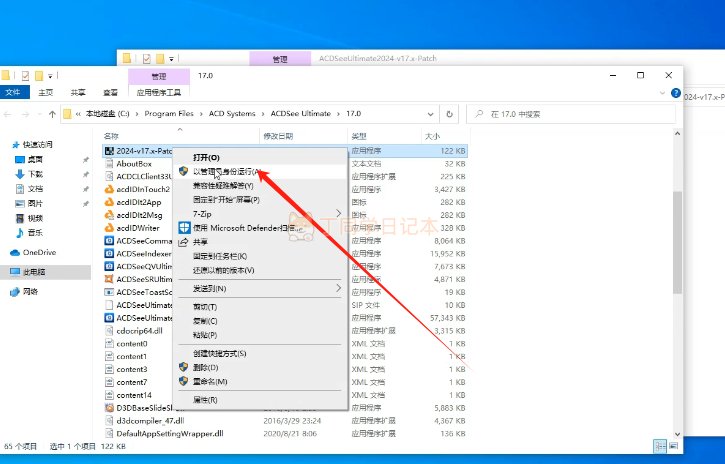Expand the 7-Zip submenu arrow
The height and width of the screenshot is (464, 725).
click(338, 214)
